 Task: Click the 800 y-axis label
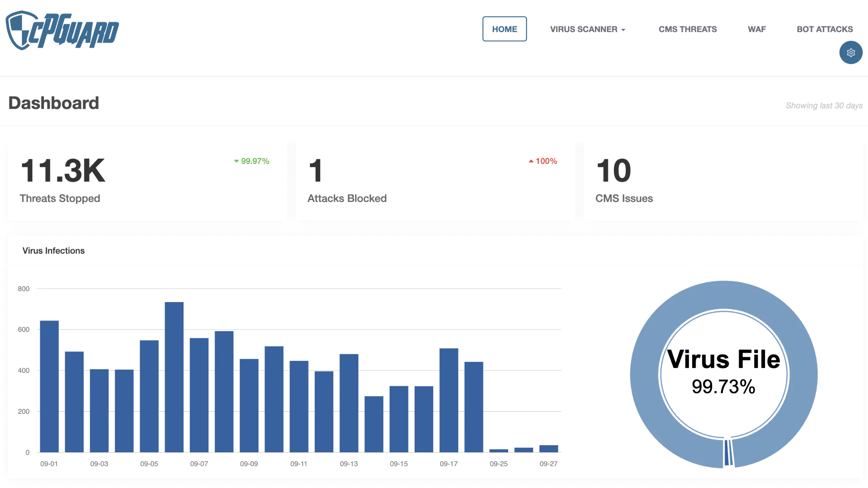coord(23,289)
